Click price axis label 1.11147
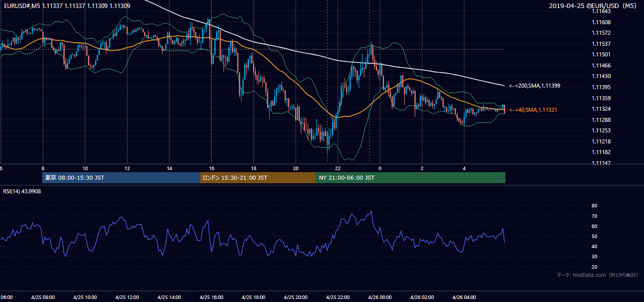Screen dimensions: 644x302 click(601, 163)
